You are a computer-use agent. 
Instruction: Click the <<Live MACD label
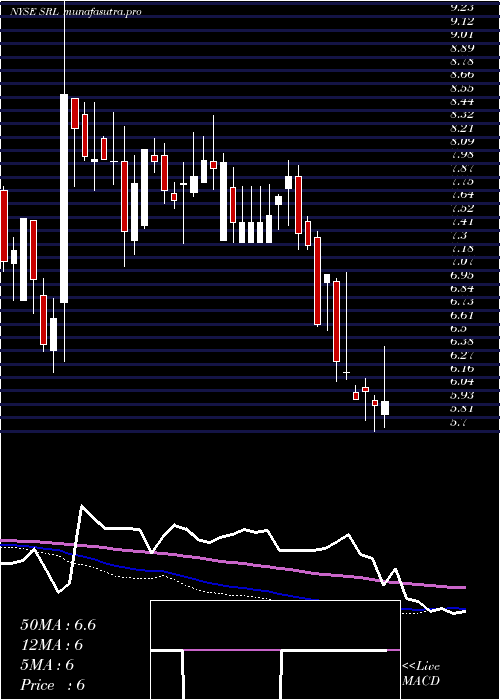coord(421,673)
